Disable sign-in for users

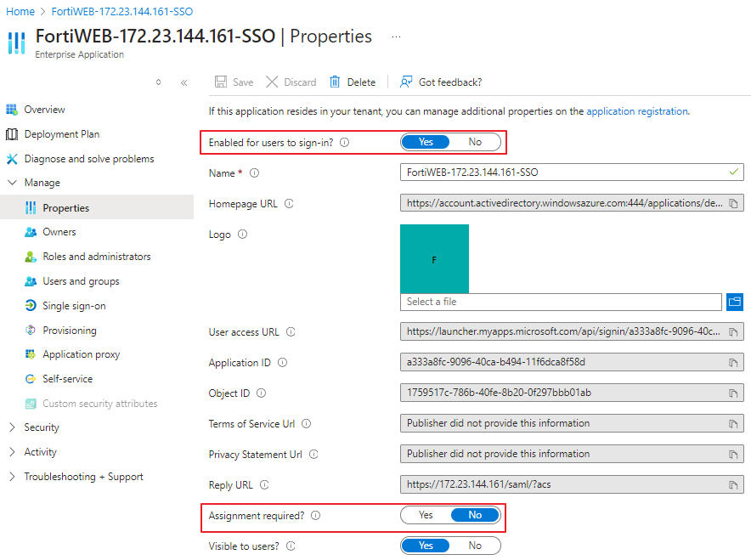[475, 141]
